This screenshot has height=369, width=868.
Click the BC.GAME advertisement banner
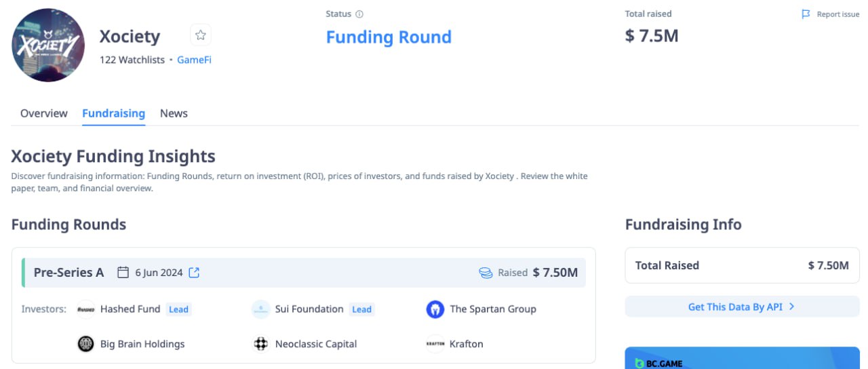(742, 357)
